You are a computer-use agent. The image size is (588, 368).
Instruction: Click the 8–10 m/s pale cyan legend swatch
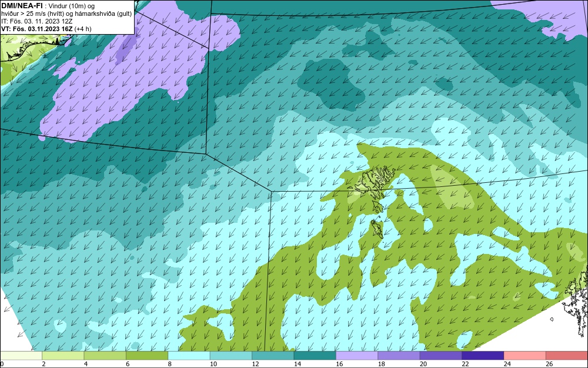(x=189, y=356)
